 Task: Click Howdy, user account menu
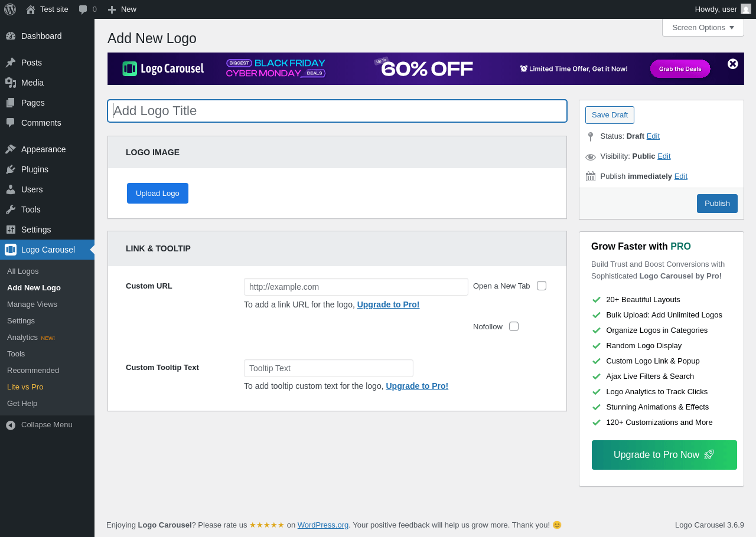point(723,9)
